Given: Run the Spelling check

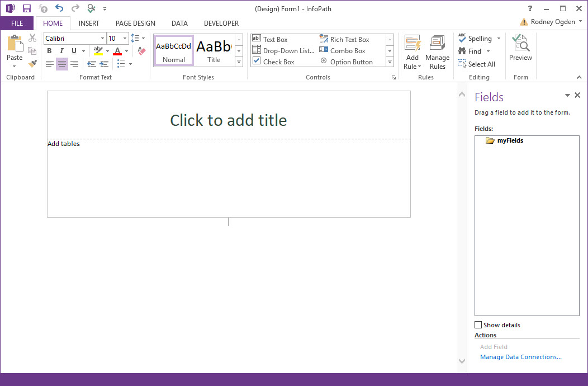Looking at the screenshot, I should click(475, 38).
